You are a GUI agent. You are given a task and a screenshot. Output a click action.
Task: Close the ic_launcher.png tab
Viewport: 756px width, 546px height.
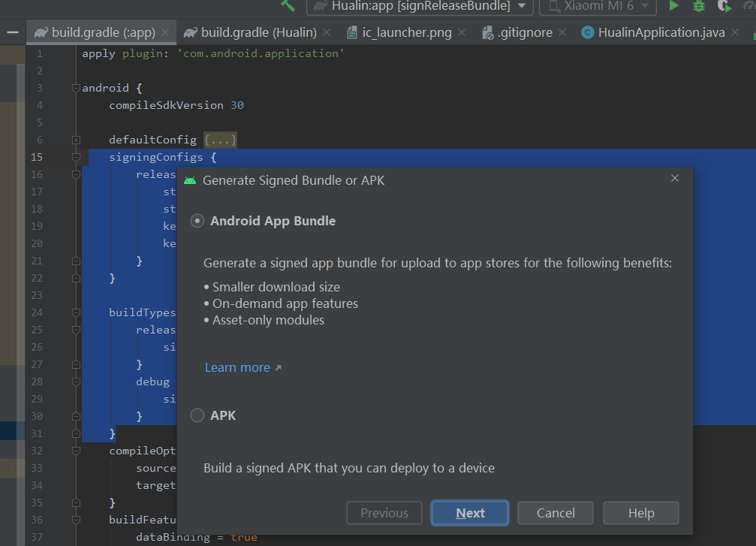pyautogui.click(x=462, y=32)
